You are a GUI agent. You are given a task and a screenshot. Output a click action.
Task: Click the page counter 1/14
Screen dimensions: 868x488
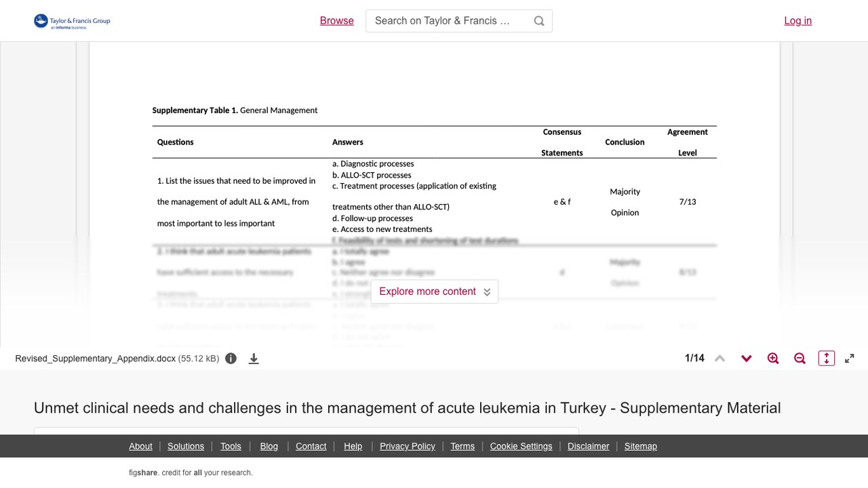point(694,359)
